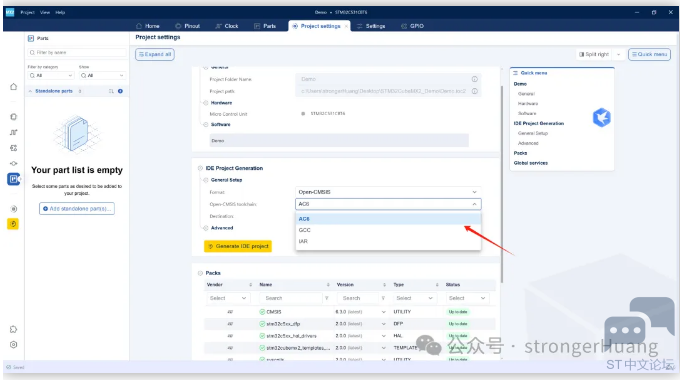Click the Generate IDE project button
This screenshot has width=683, height=380.
click(238, 246)
